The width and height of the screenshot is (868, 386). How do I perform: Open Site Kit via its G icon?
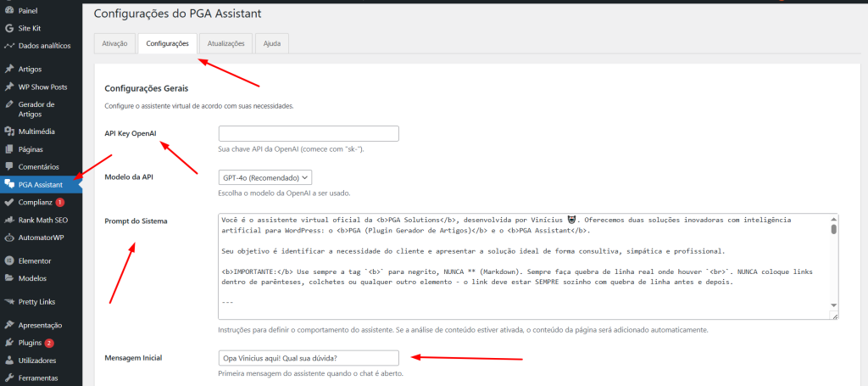(8, 28)
